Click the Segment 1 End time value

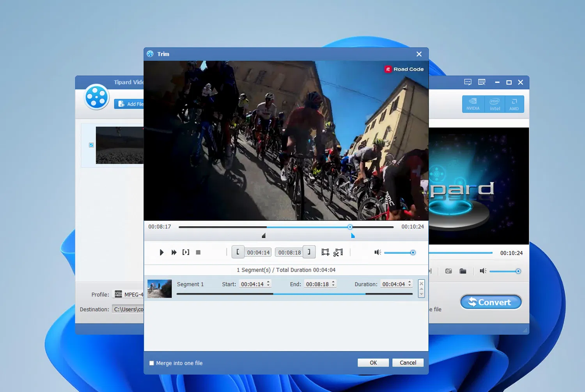pos(317,284)
